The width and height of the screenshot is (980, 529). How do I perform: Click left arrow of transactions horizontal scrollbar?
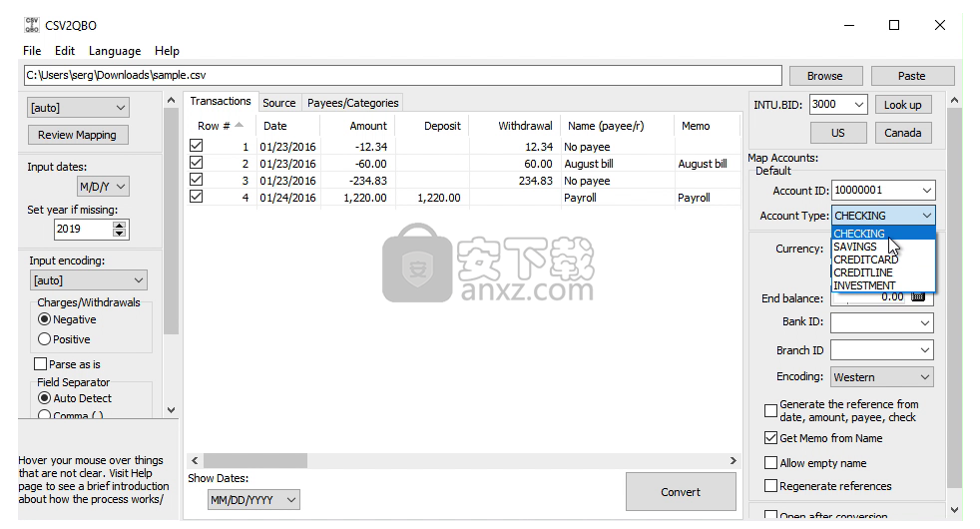click(195, 461)
